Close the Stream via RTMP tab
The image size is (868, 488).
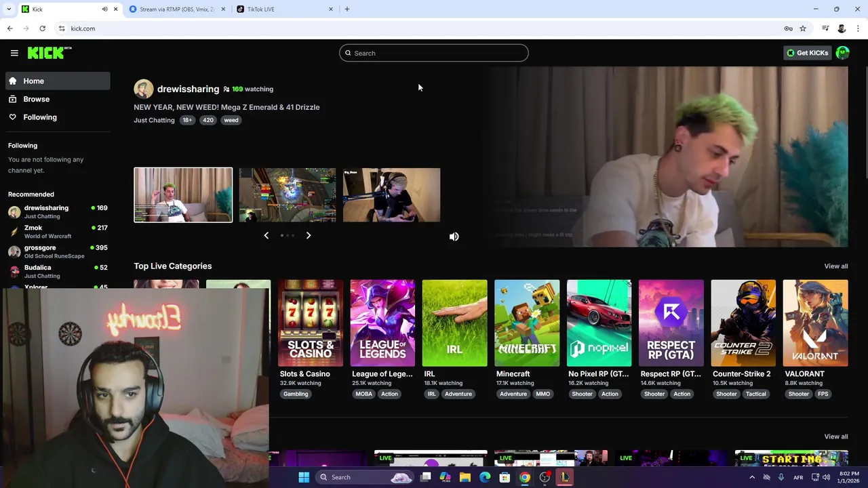coord(223,9)
